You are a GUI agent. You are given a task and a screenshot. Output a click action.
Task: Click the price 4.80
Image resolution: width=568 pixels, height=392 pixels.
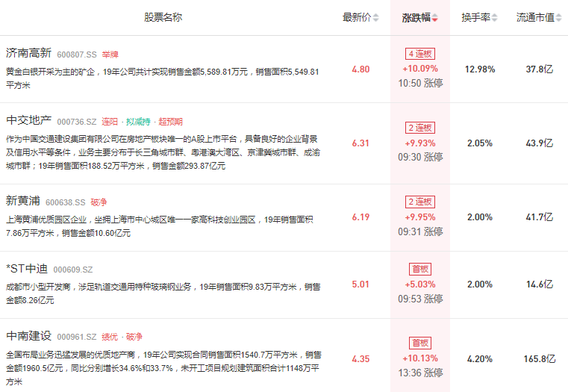[x=361, y=69]
